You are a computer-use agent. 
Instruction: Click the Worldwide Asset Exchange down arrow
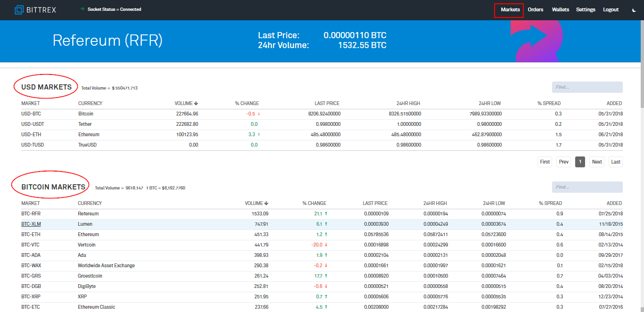click(x=326, y=265)
